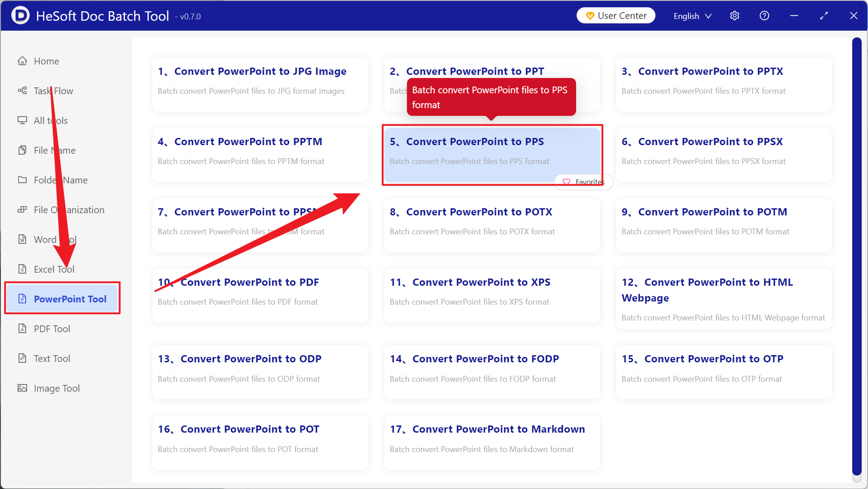868x489 pixels.
Task: Open the User Center button
Action: pyautogui.click(x=616, y=16)
